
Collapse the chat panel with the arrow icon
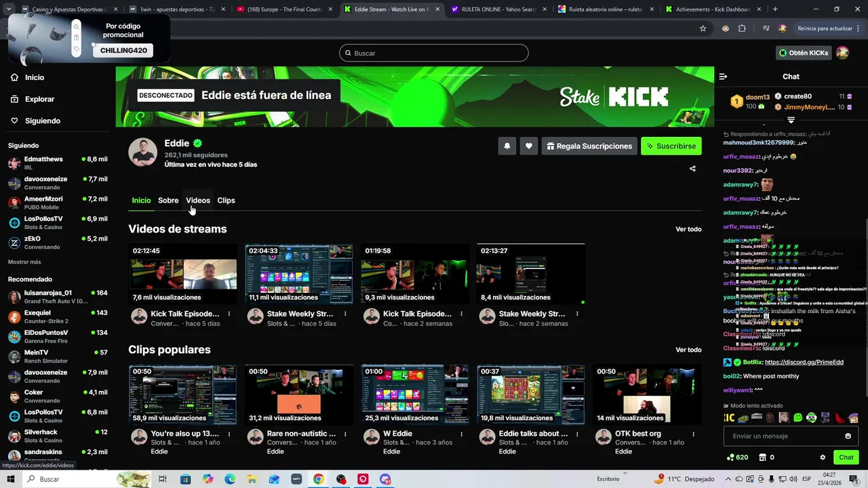[723, 77]
